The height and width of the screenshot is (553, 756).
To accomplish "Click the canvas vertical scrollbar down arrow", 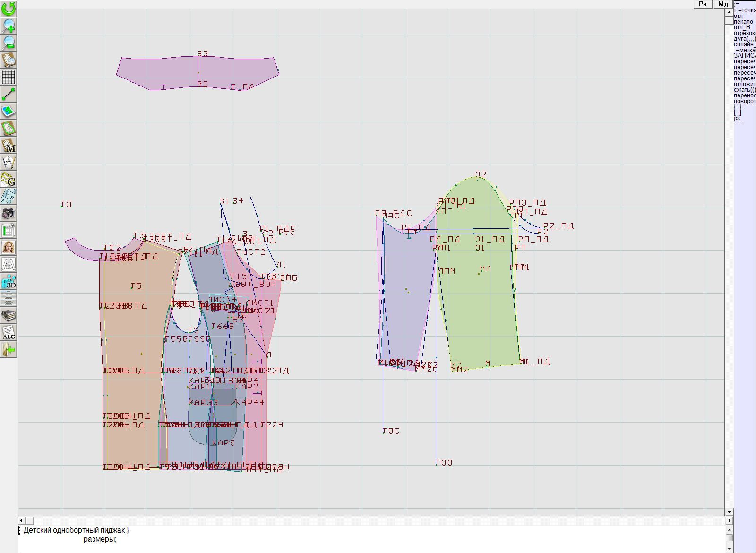I will tap(729, 512).
